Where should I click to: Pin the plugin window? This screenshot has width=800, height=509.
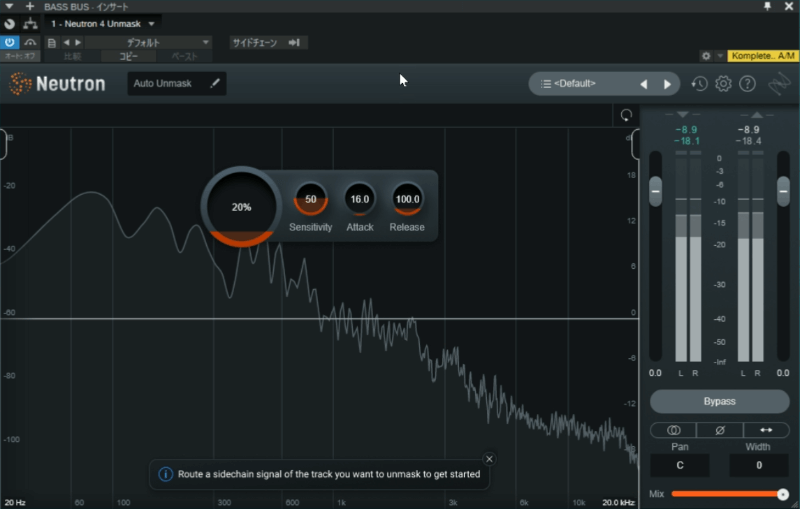[767, 6]
